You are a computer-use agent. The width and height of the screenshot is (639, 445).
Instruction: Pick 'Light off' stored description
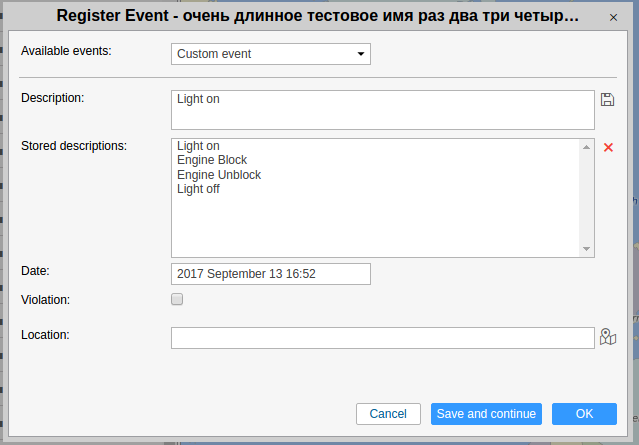coord(198,189)
